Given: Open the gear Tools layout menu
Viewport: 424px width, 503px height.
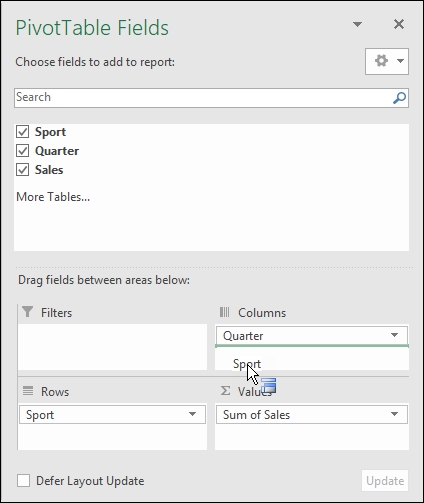Looking at the screenshot, I should point(387,61).
